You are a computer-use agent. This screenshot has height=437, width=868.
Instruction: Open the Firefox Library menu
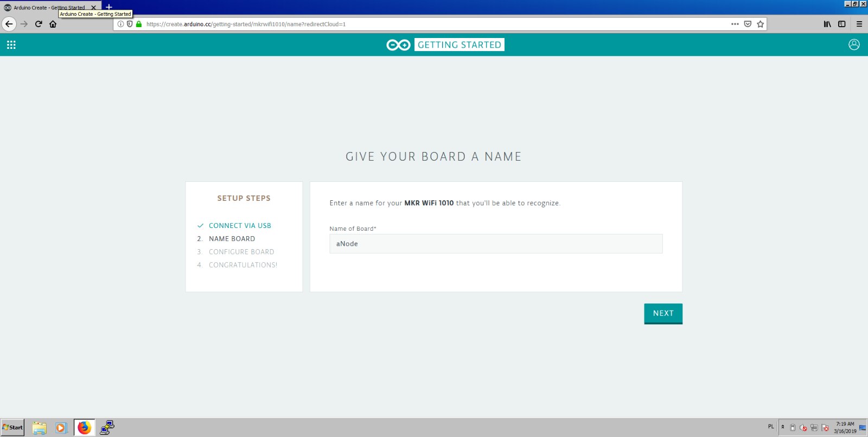point(827,24)
